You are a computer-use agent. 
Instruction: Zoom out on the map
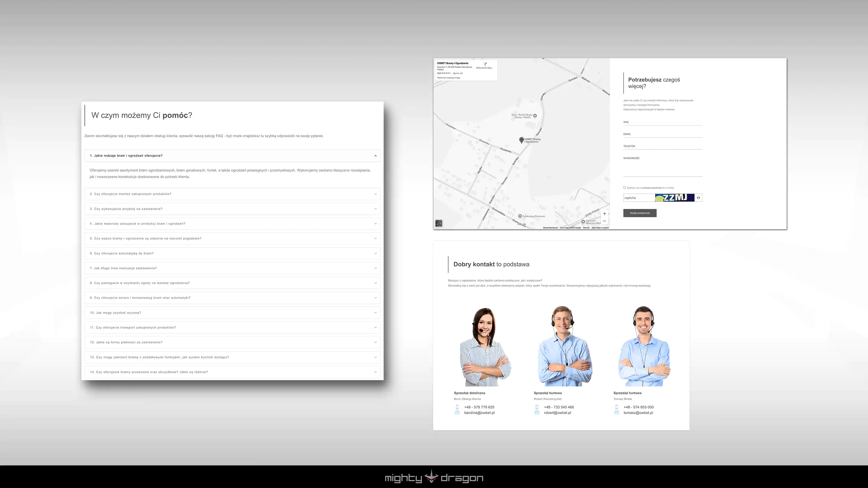(605, 221)
